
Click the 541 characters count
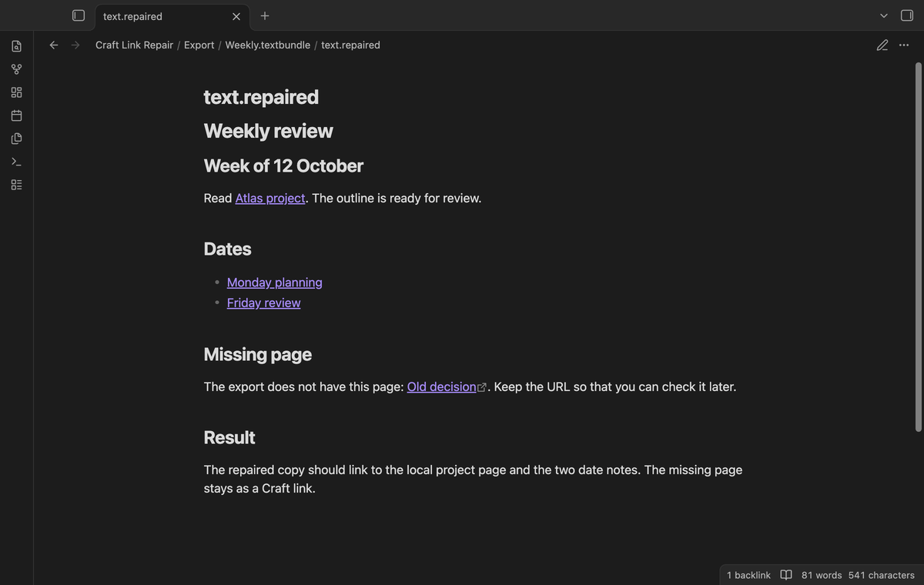coord(882,575)
